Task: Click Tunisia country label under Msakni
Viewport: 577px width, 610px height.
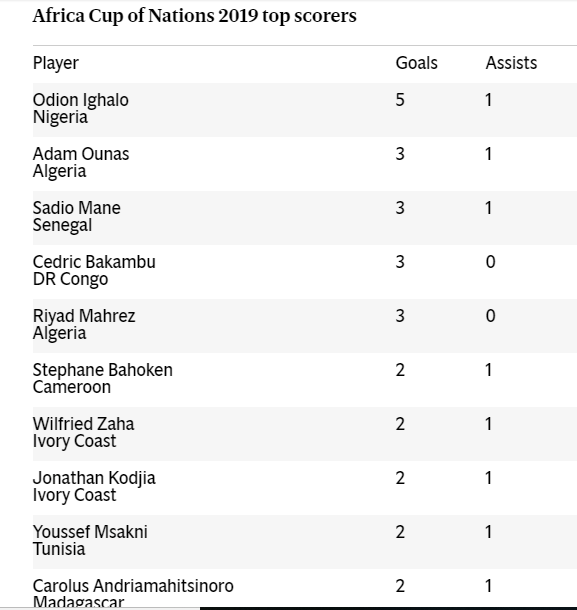Action: tap(59, 549)
